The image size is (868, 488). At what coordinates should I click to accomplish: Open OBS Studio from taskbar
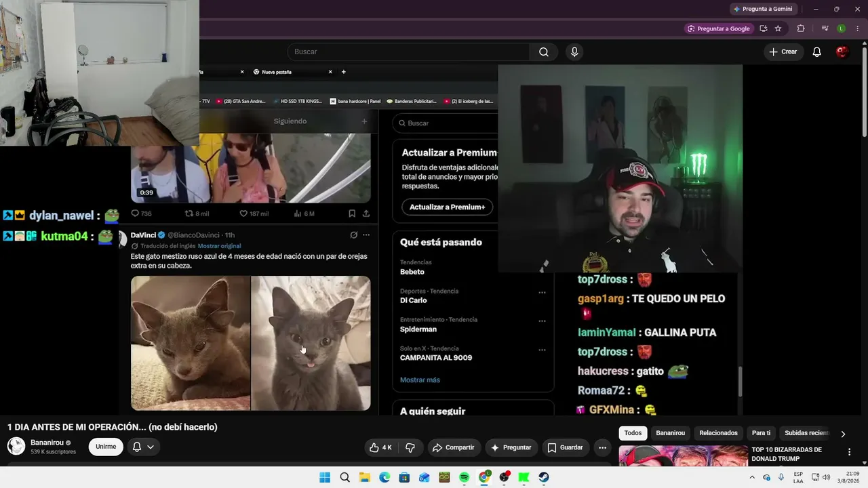click(x=504, y=477)
